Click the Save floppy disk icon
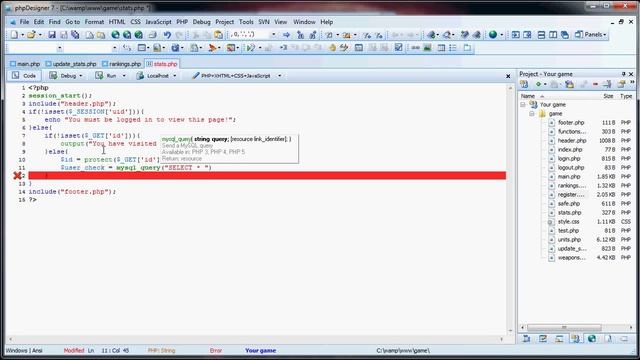The image size is (640, 360). (x=52, y=35)
